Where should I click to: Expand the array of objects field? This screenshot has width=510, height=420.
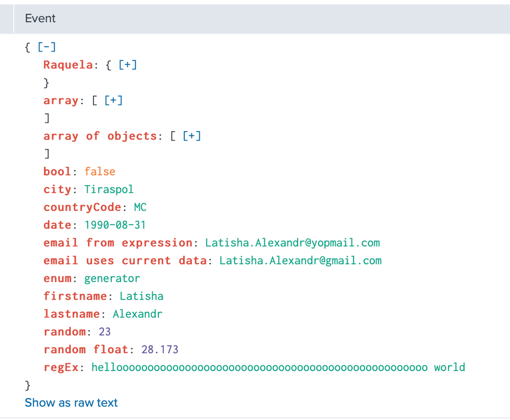click(x=191, y=136)
